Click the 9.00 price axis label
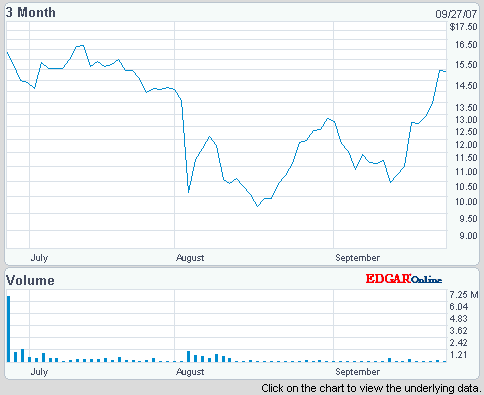This screenshot has width=484, height=395. tap(468, 236)
